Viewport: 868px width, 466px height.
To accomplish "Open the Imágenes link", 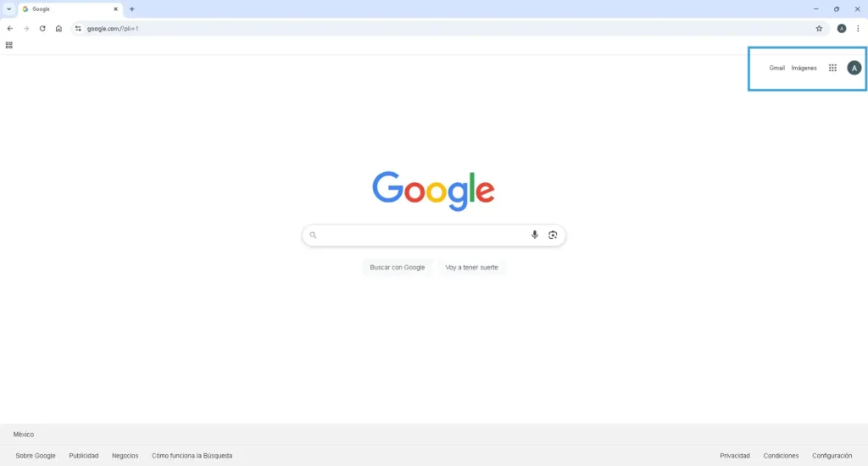I will (x=804, y=68).
